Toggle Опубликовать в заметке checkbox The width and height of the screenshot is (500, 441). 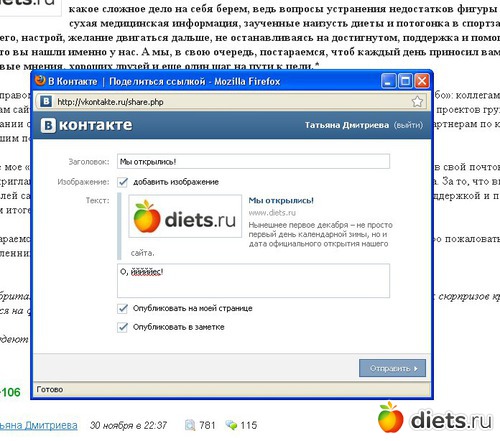point(123,327)
